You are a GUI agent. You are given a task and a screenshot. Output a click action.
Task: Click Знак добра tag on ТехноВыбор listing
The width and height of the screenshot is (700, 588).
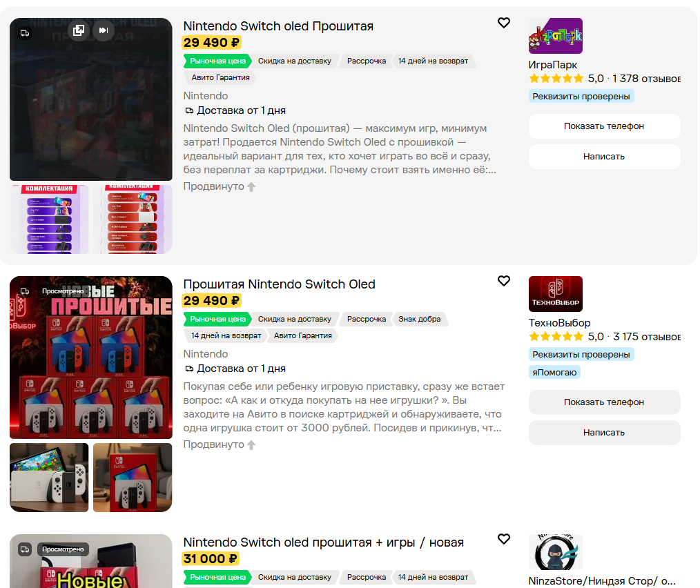point(420,320)
